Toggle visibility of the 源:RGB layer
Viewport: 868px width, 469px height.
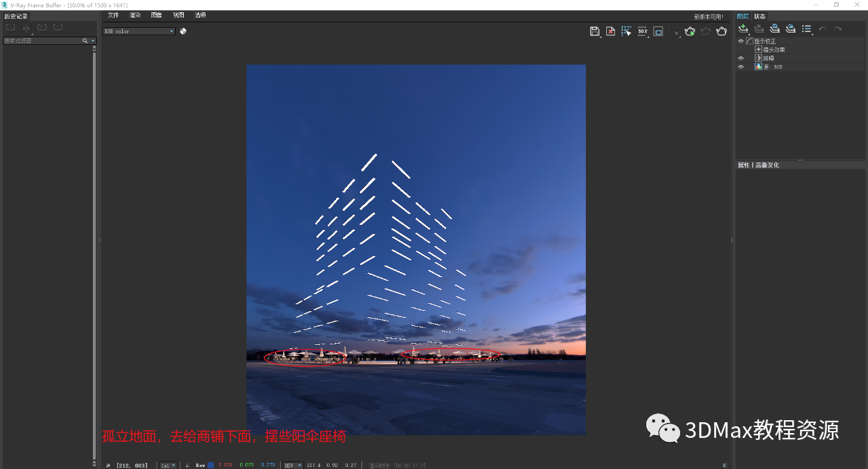pyautogui.click(x=741, y=66)
